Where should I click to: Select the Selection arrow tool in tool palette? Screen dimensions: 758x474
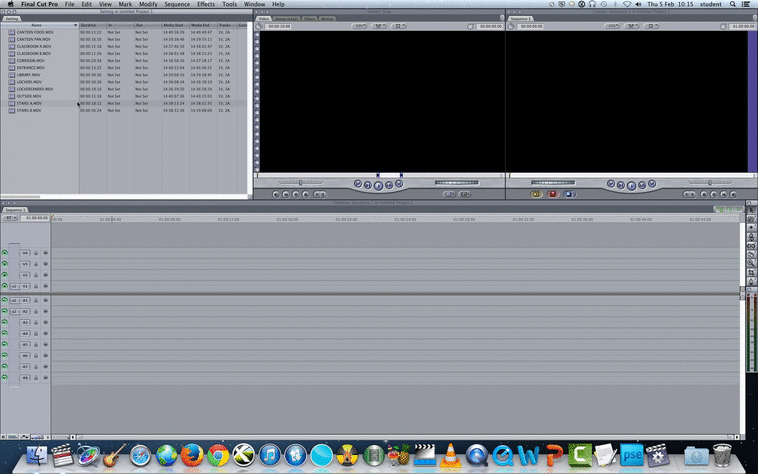point(751,210)
